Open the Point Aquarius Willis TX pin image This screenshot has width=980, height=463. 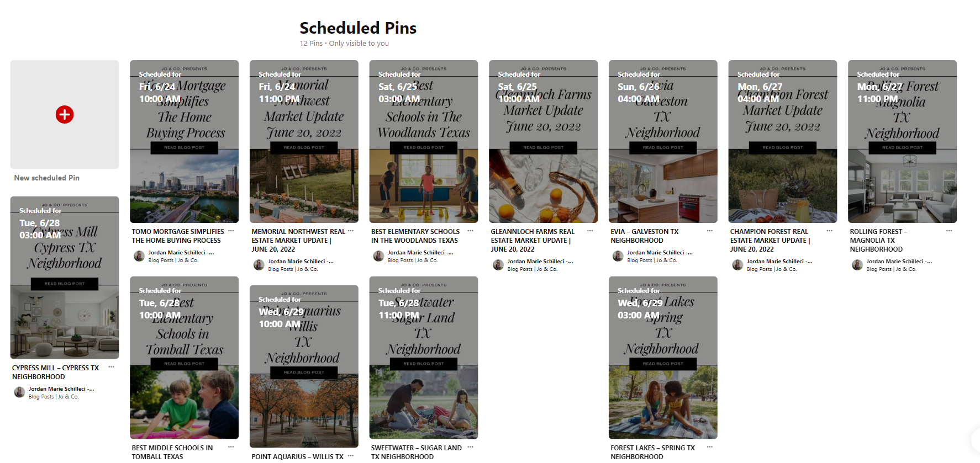click(304, 366)
